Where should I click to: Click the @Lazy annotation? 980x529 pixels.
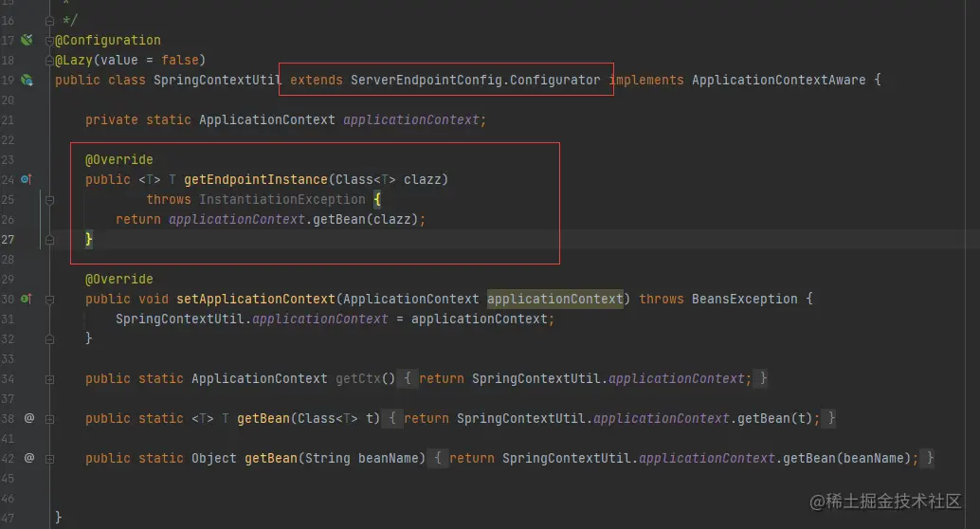click(x=74, y=60)
